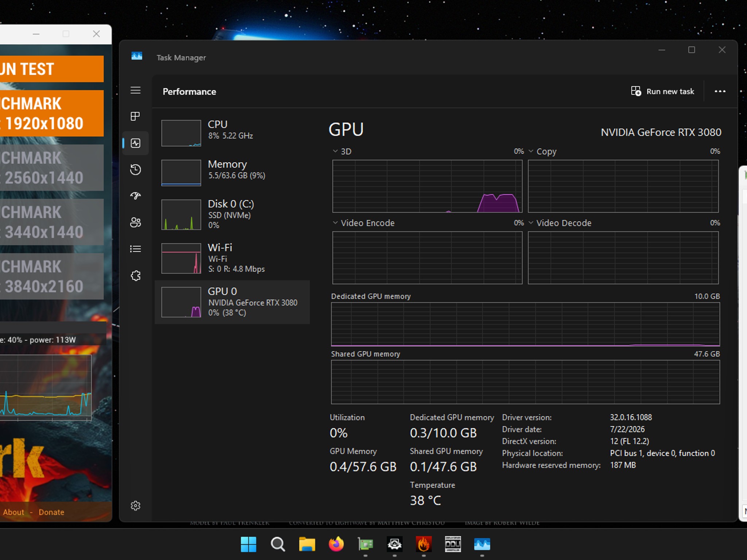The height and width of the screenshot is (560, 747).
Task: Click the 0.1/47.6 GB shared memory value
Action: [443, 467]
